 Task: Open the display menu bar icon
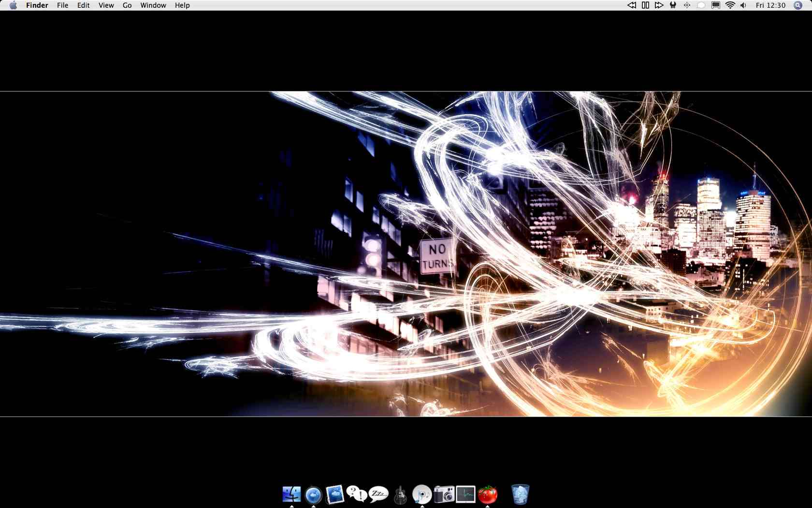716,5
